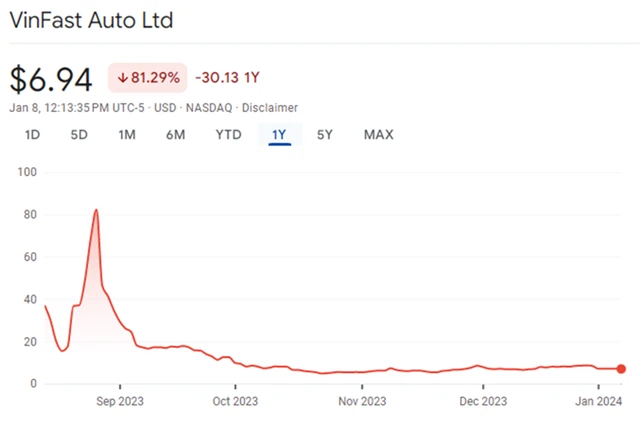The image size is (640, 427).
Task: Click the price spike peak on chart
Action: tap(96, 210)
